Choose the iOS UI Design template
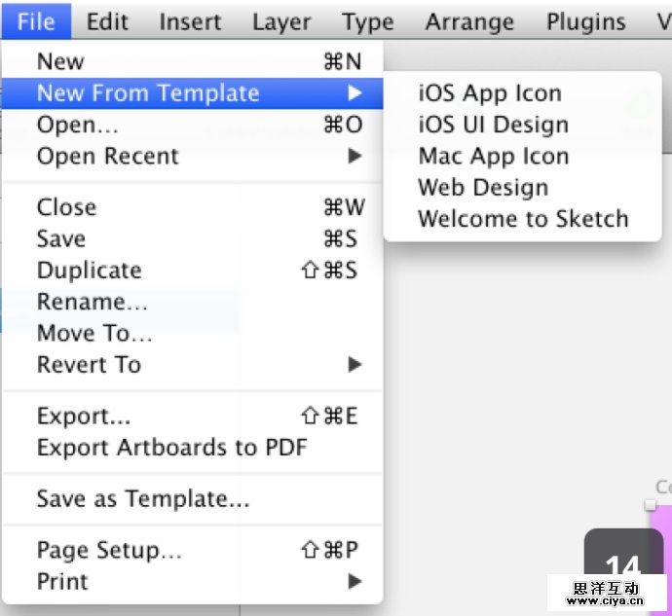Viewport: 672px width, 616px height. [x=493, y=125]
